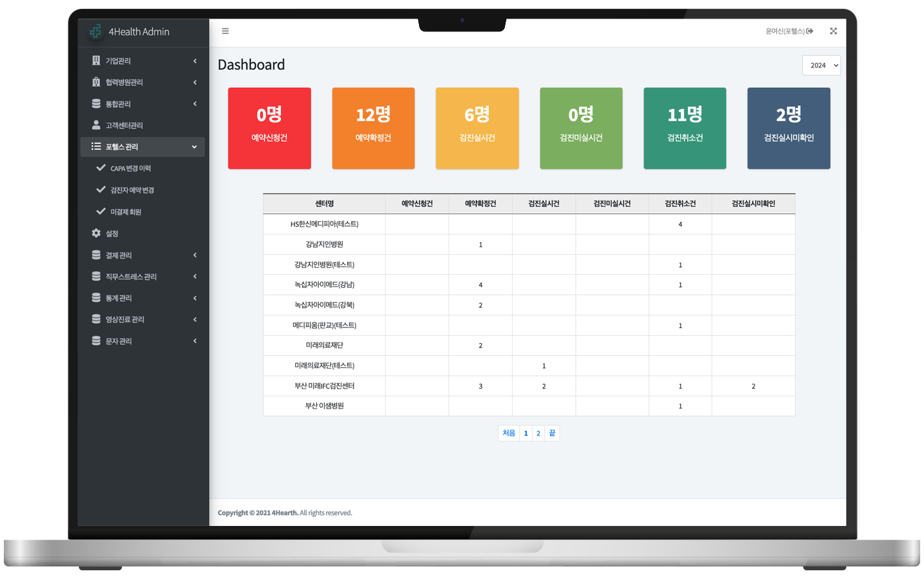The image size is (924, 578).
Task: Expand the 통계 관리 submenu arrow
Action: (195, 298)
